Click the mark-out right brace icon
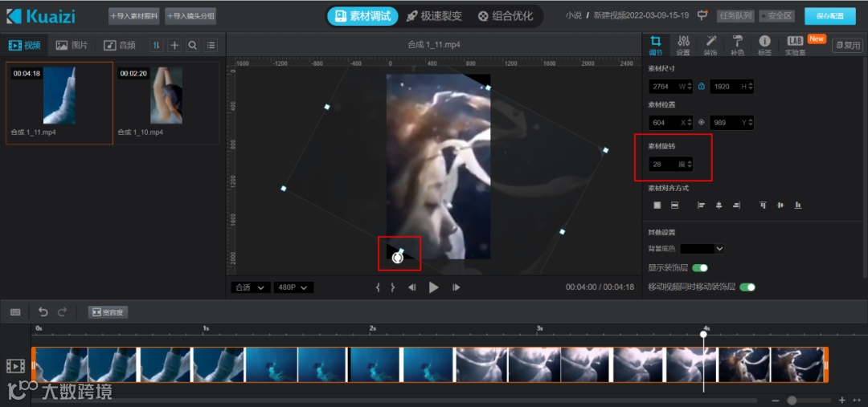Viewport: 868px width, 407px height. click(392, 287)
